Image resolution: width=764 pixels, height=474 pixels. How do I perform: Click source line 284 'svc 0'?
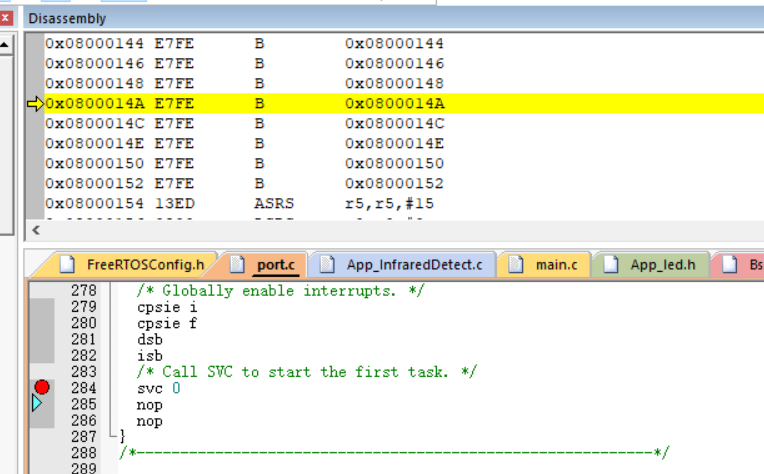pos(159,388)
